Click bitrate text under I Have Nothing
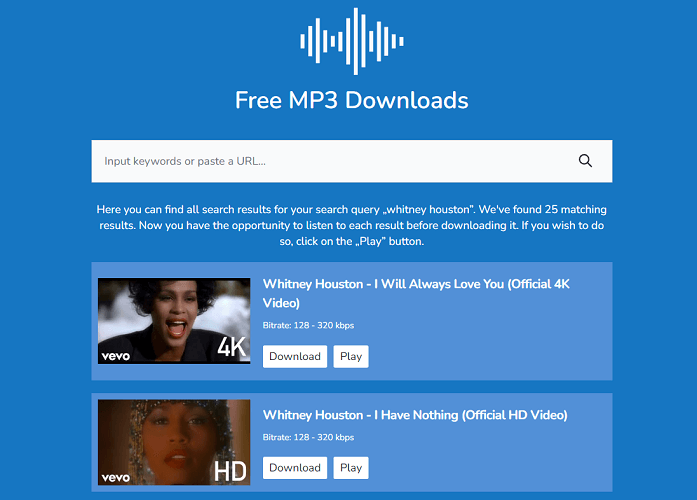Image resolution: width=697 pixels, height=500 pixels. click(308, 437)
